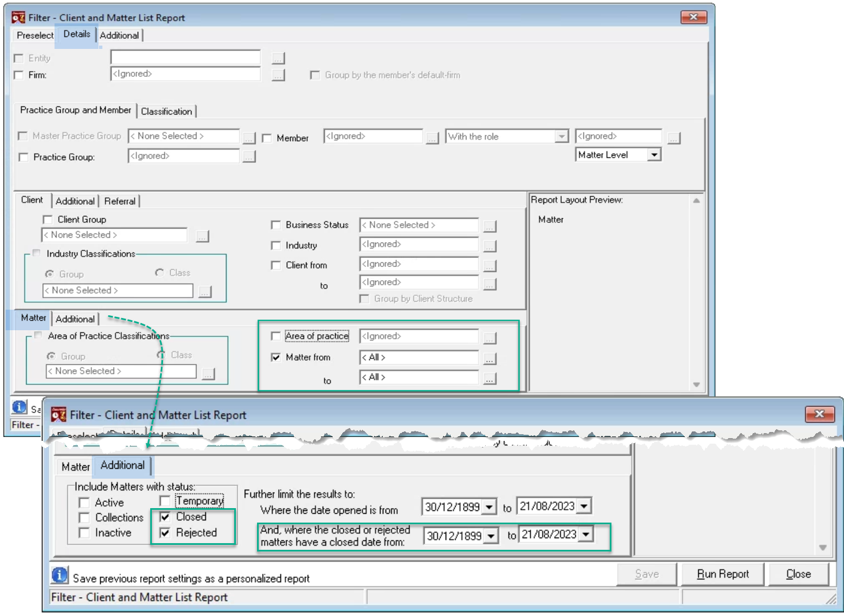Open the Classification tab
Screen dimensions: 844x616
pos(166,111)
